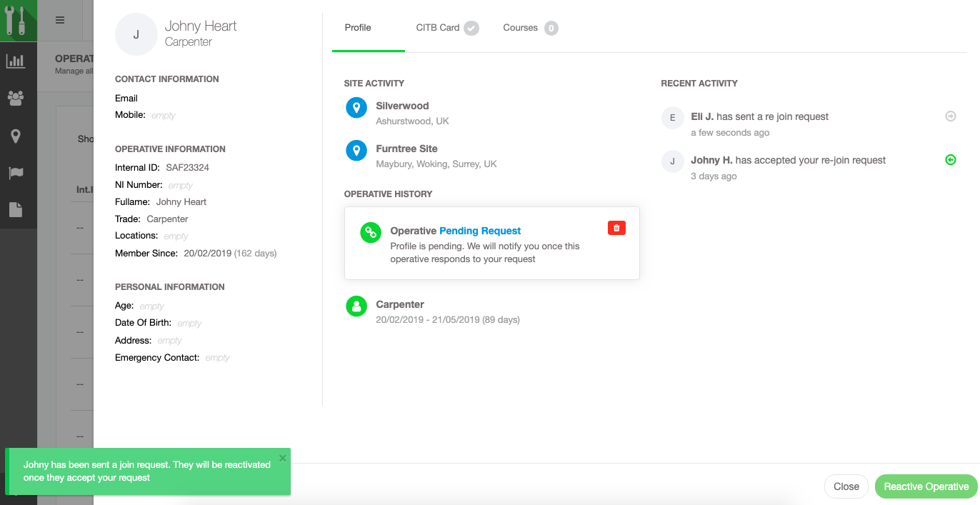The image size is (980, 505).
Task: Open the Pending Request link
Action: [x=480, y=231]
